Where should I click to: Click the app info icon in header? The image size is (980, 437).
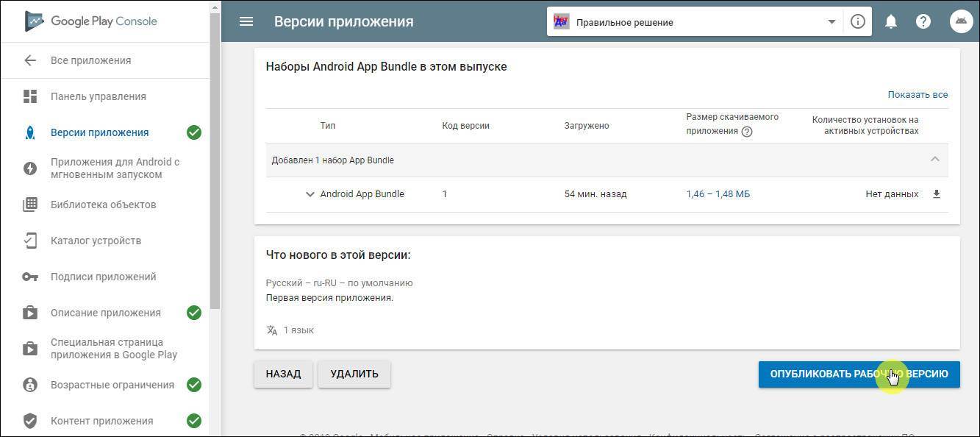857,21
